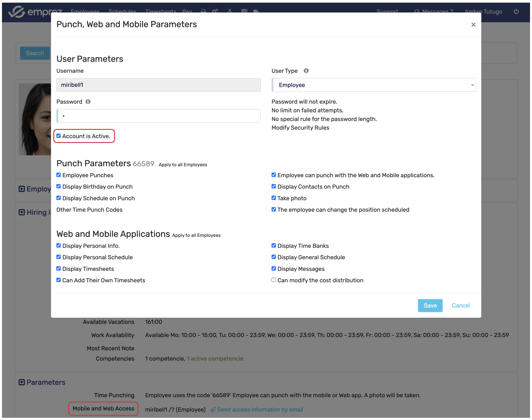Uncheck Display Birthday on Punch

pyautogui.click(x=58, y=187)
